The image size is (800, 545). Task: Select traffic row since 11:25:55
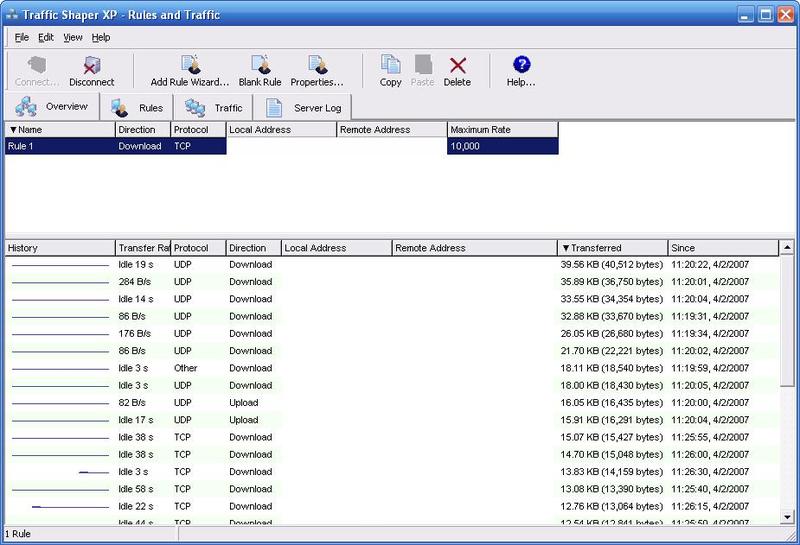tap(392, 437)
